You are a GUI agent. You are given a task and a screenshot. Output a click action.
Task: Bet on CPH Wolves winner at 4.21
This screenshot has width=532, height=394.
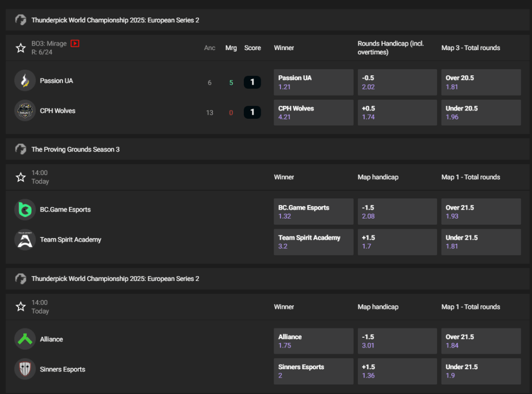click(x=314, y=113)
